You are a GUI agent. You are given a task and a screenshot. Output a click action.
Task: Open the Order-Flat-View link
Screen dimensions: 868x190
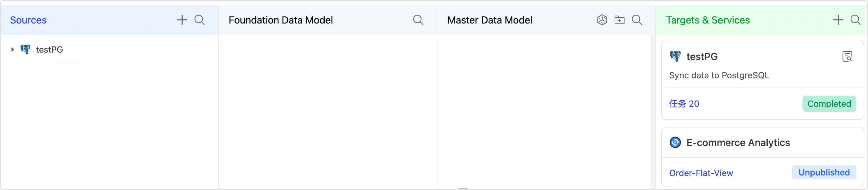coord(701,173)
